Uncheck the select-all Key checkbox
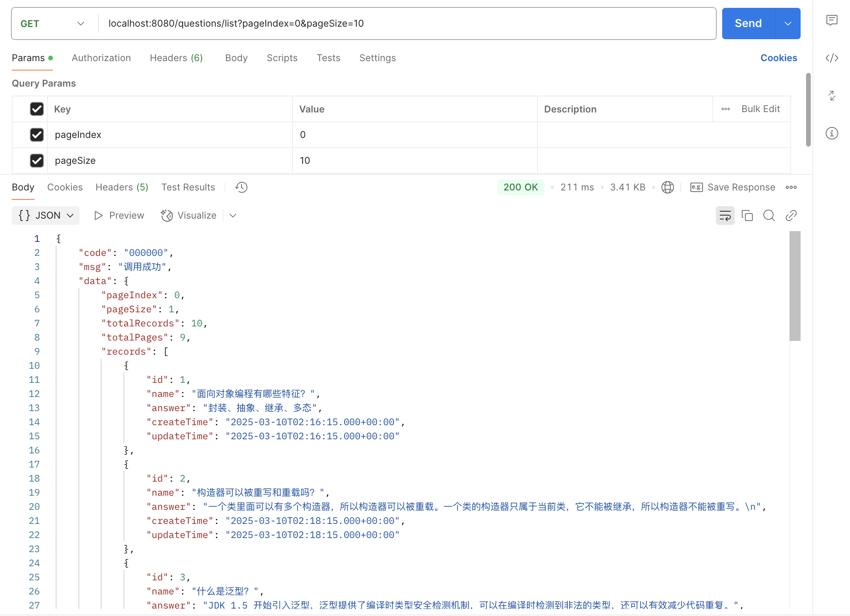 [36, 109]
